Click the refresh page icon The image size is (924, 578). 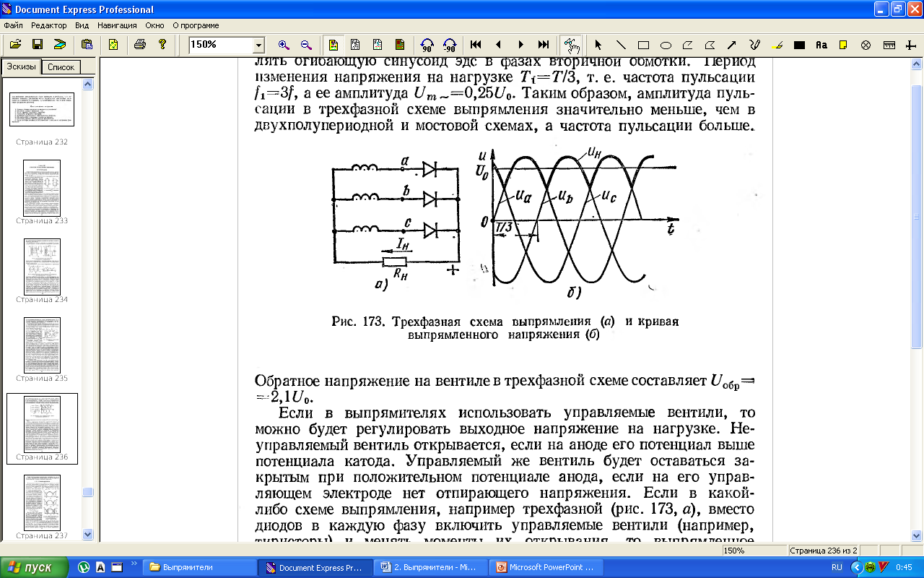tap(113, 44)
